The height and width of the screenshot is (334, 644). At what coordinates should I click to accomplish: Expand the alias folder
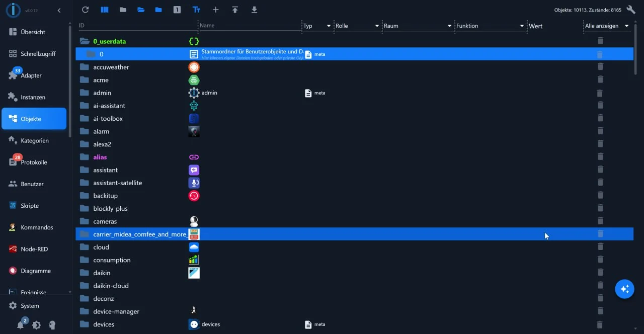pyautogui.click(x=85, y=157)
